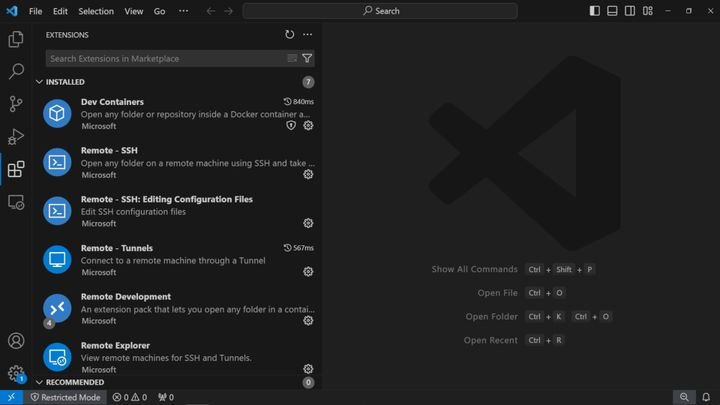Open notifications bell in status bar
Viewport: 720px width, 405px height.
(x=706, y=397)
